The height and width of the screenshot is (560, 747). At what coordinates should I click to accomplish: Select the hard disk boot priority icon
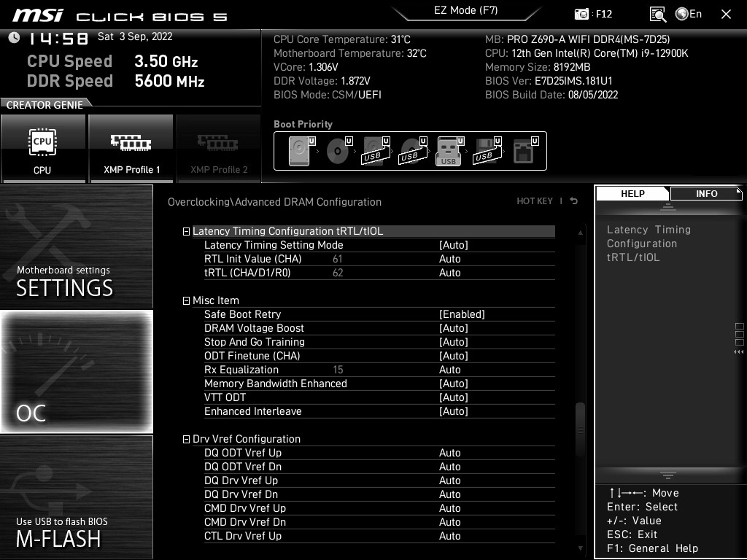pos(301,151)
